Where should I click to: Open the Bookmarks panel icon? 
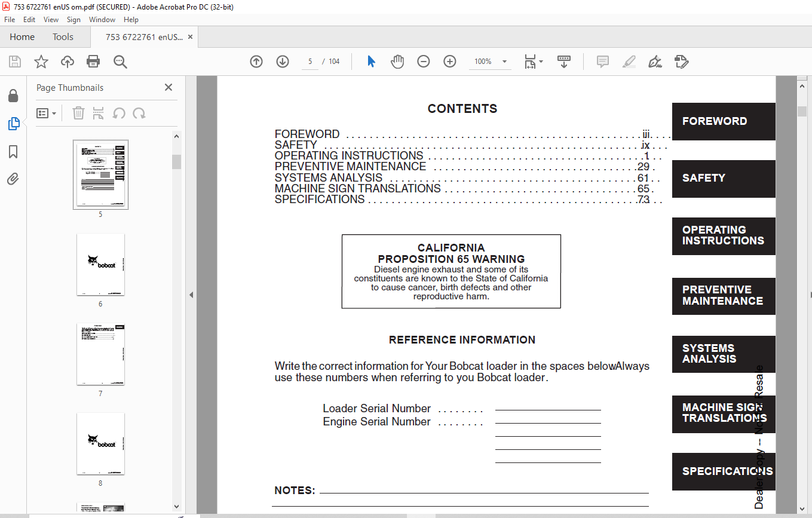13,152
